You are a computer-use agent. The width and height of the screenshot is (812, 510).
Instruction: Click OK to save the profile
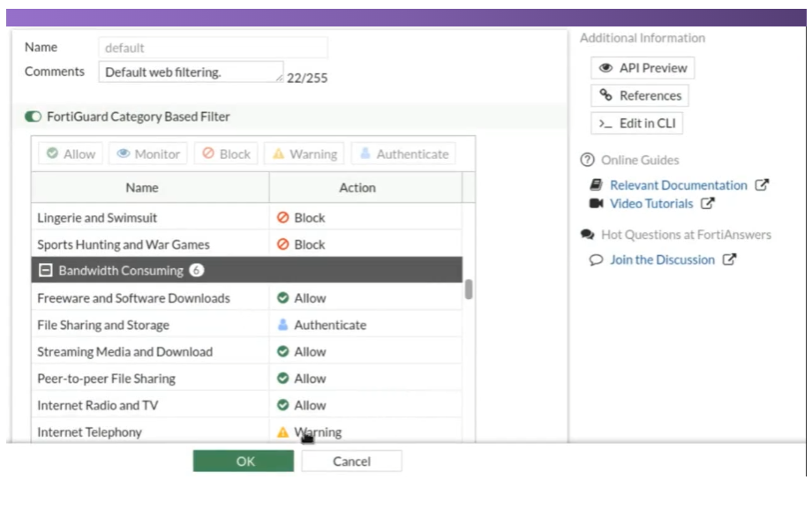click(244, 461)
